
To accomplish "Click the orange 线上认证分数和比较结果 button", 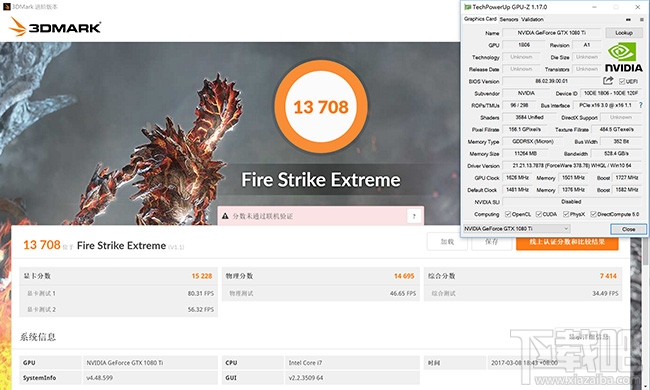I will (x=567, y=242).
